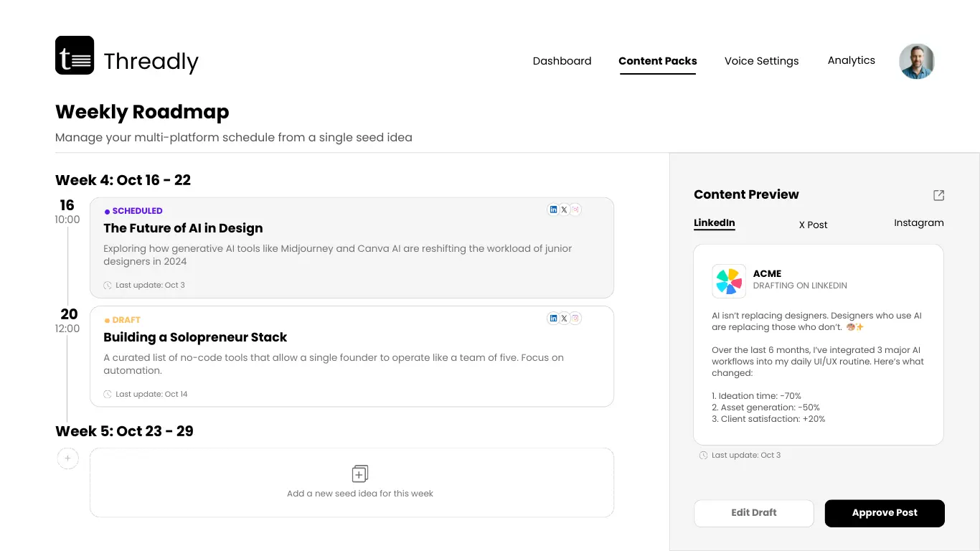Image resolution: width=980 pixels, height=551 pixels.
Task: Click the LinkedIn icon on Future of AI card
Action: (553, 209)
